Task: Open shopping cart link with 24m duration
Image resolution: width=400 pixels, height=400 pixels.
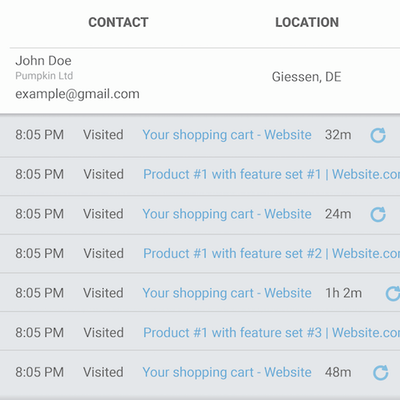Action: (x=227, y=214)
